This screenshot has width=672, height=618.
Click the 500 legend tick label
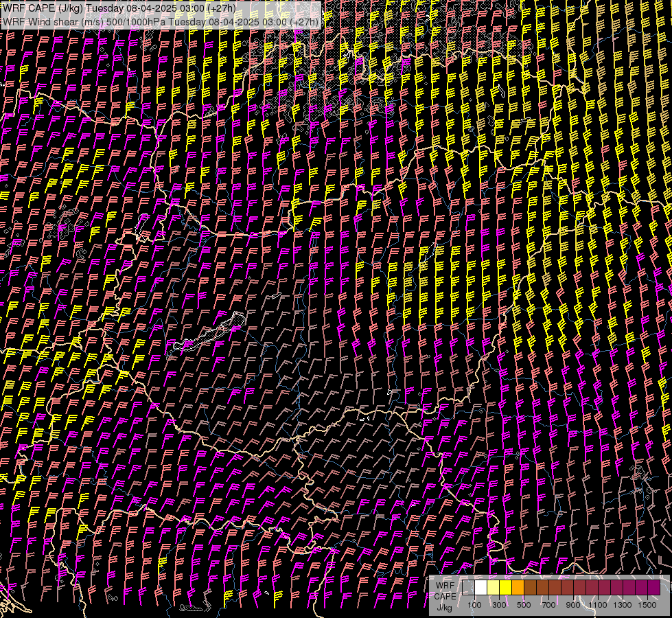tap(524, 605)
